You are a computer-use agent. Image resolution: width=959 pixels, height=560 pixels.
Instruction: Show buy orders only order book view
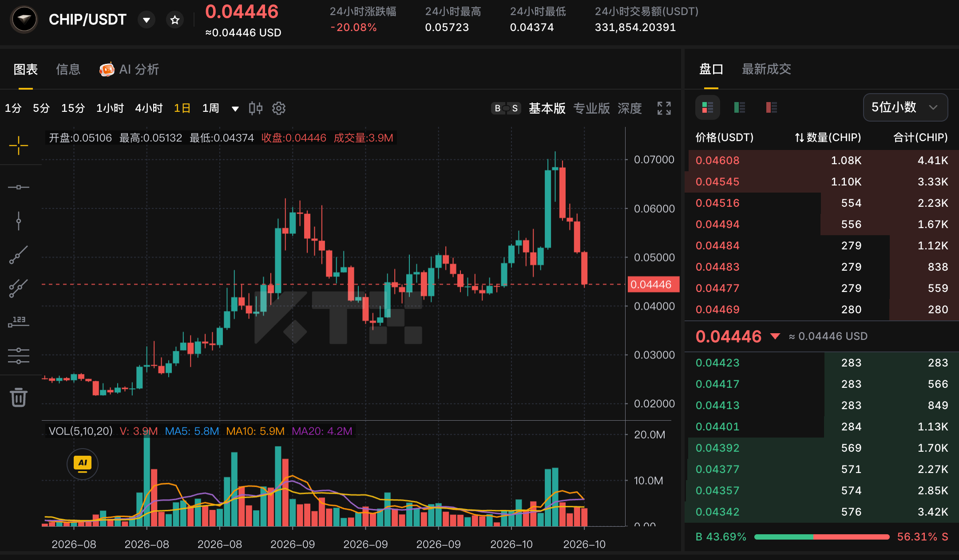click(x=740, y=107)
